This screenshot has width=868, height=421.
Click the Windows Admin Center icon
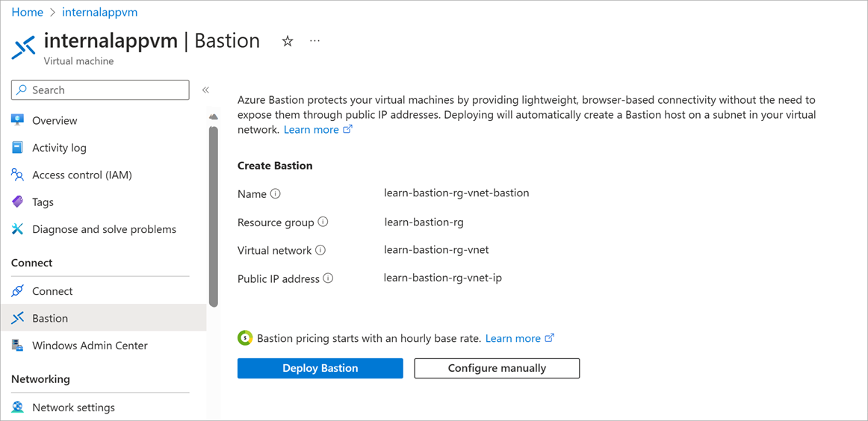(18, 345)
